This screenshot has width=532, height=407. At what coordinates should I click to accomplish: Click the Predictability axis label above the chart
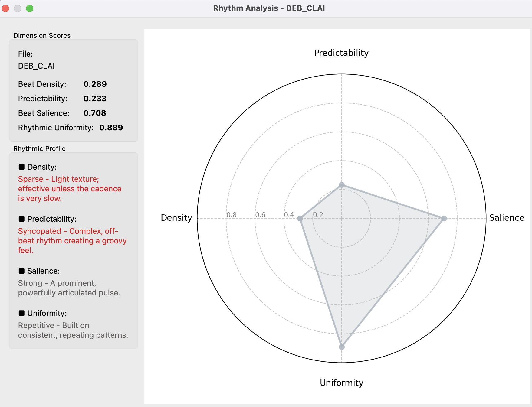pyautogui.click(x=341, y=53)
